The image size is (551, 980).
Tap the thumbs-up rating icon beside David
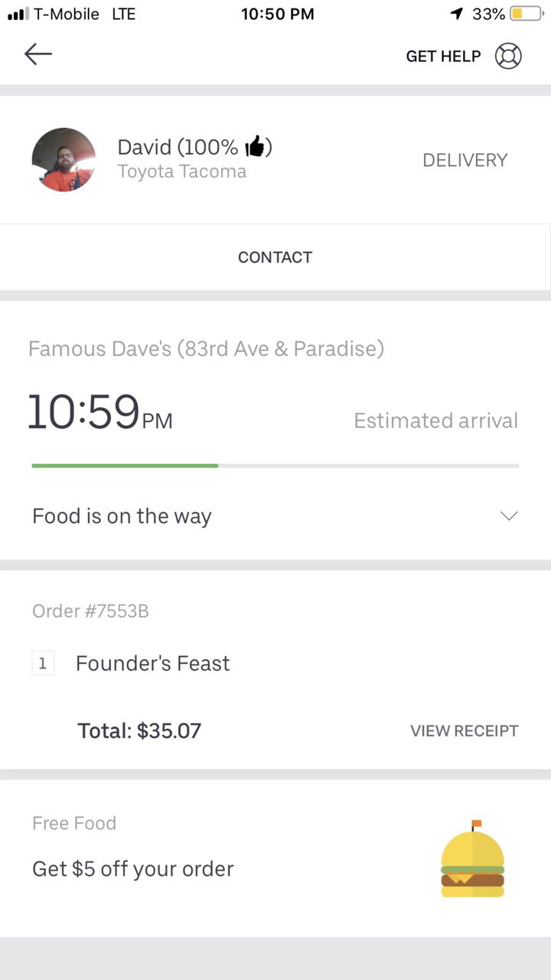click(255, 146)
